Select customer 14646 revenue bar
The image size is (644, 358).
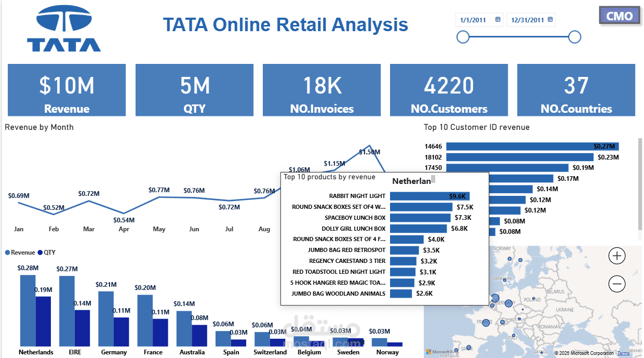(532, 147)
